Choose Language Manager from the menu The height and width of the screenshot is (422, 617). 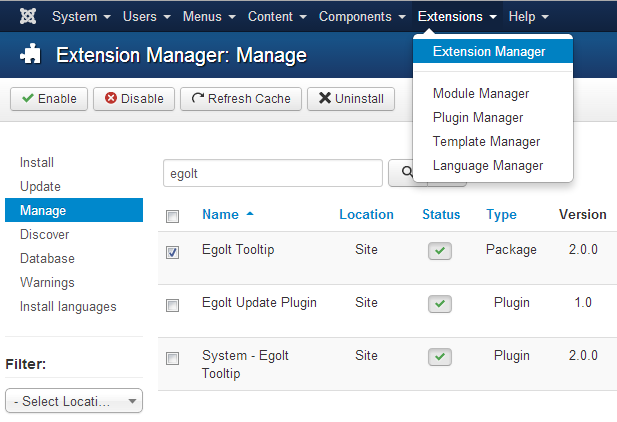pos(488,166)
